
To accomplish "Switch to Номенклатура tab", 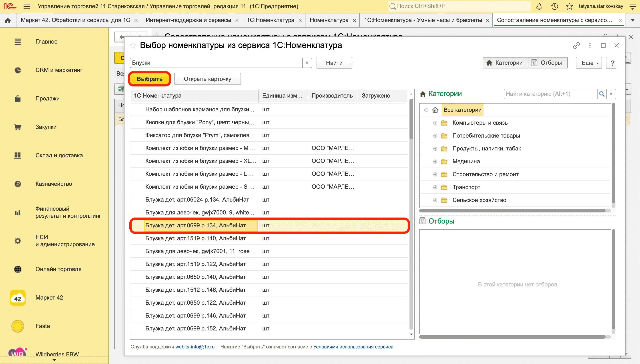I will click(329, 20).
